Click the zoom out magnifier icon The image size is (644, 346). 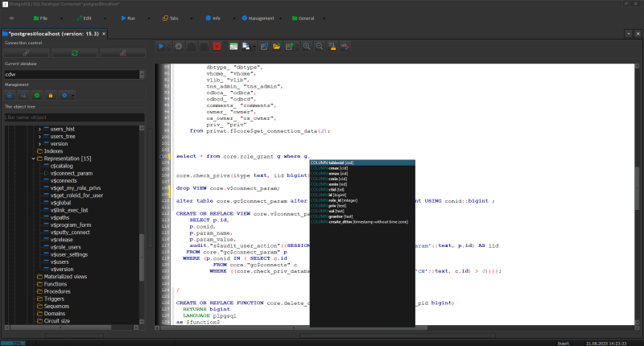pyautogui.click(x=319, y=47)
